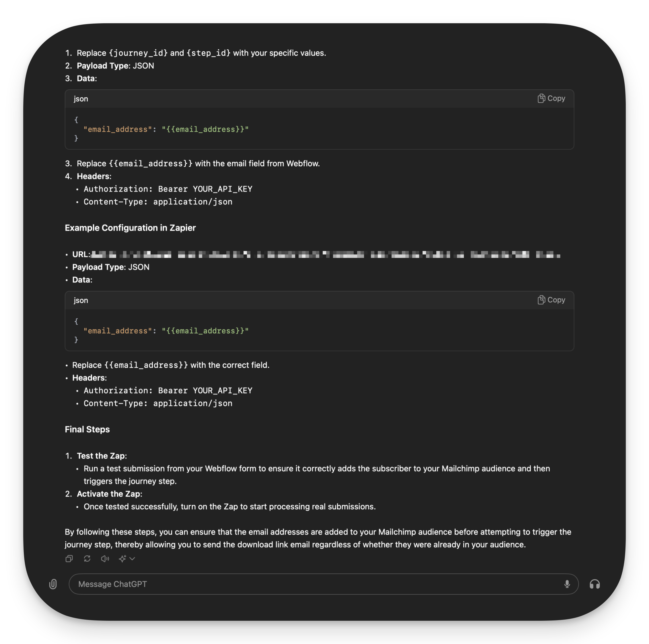Expand the chevron beside the sparkle icon
Viewport: 649px width, 644px height.
132,559
